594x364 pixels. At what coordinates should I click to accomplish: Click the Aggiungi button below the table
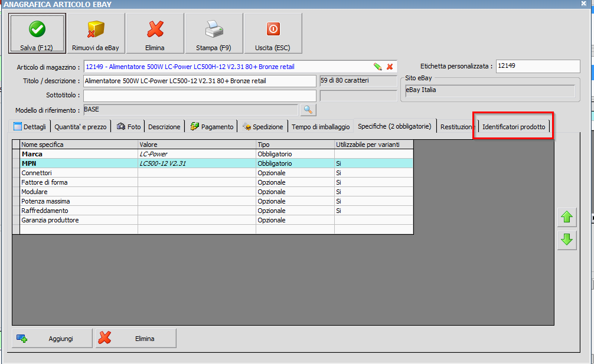click(x=53, y=338)
